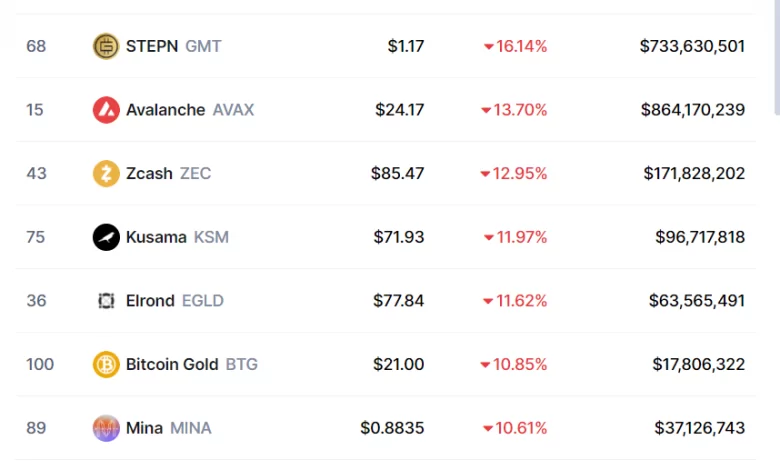Click the Mina logo icon
The height and width of the screenshot is (470, 780).
[x=106, y=428]
